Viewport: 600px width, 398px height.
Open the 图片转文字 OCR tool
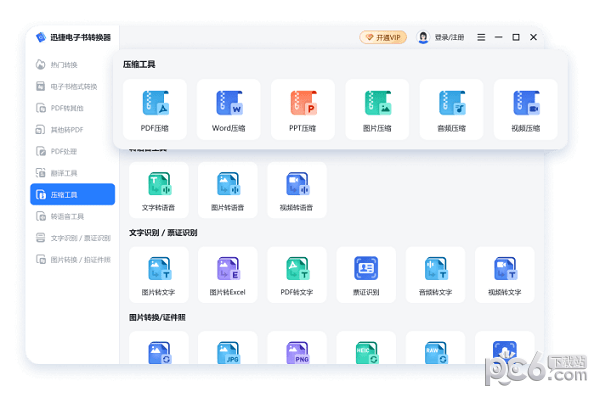click(158, 275)
